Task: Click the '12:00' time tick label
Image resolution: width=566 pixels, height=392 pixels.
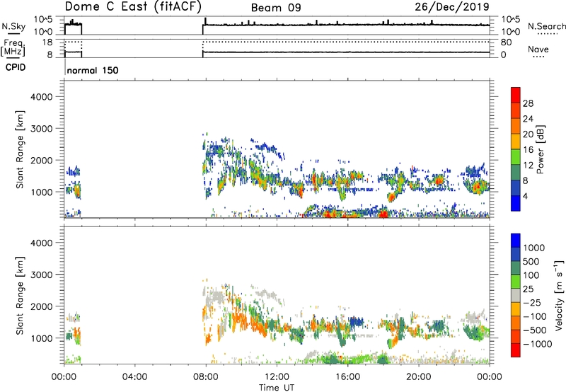Action: click(277, 377)
